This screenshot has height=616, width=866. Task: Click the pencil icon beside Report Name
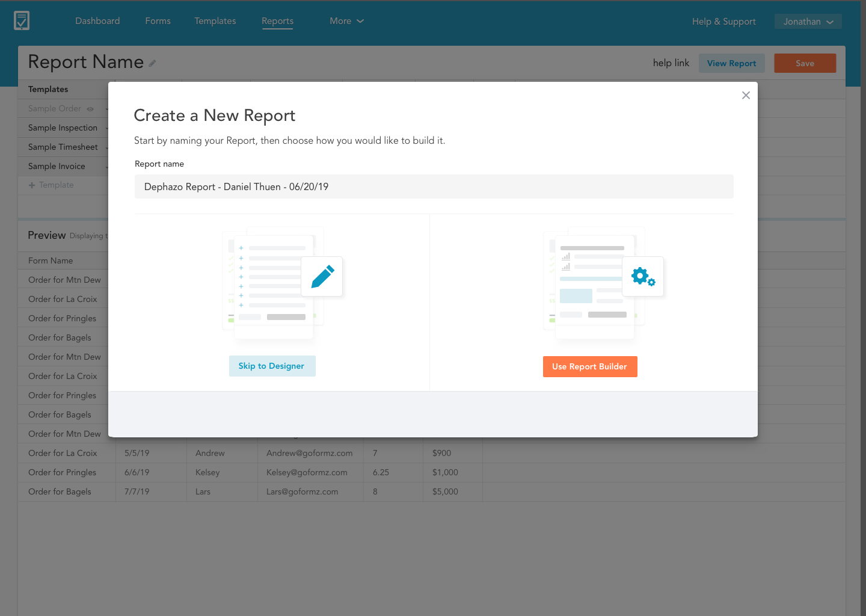153,63
